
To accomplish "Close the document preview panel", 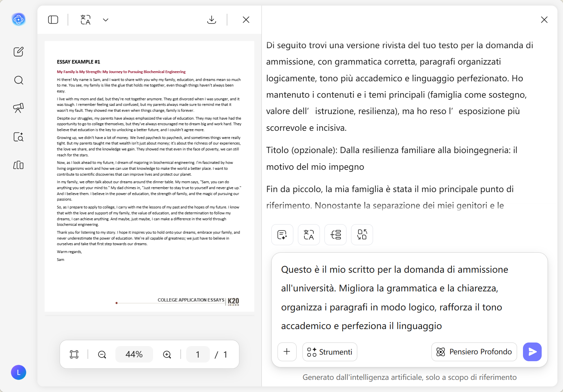I will 246,20.
